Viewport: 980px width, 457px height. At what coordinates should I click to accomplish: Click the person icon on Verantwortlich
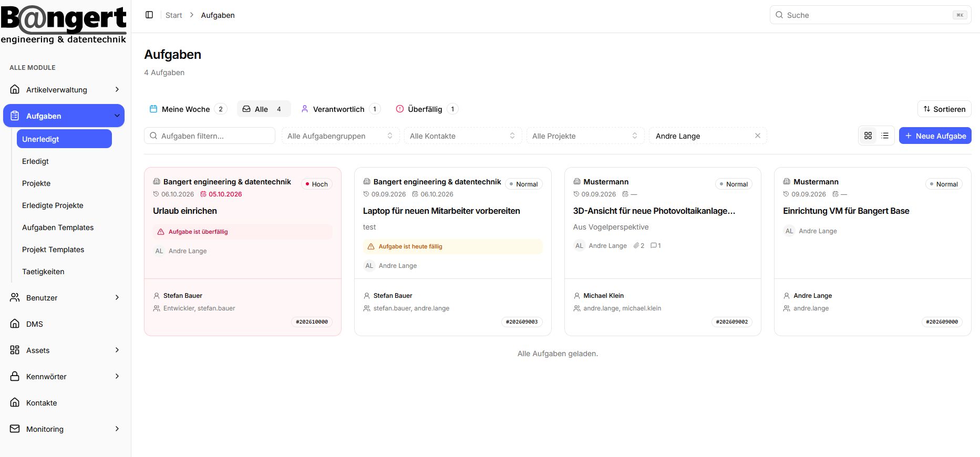305,109
